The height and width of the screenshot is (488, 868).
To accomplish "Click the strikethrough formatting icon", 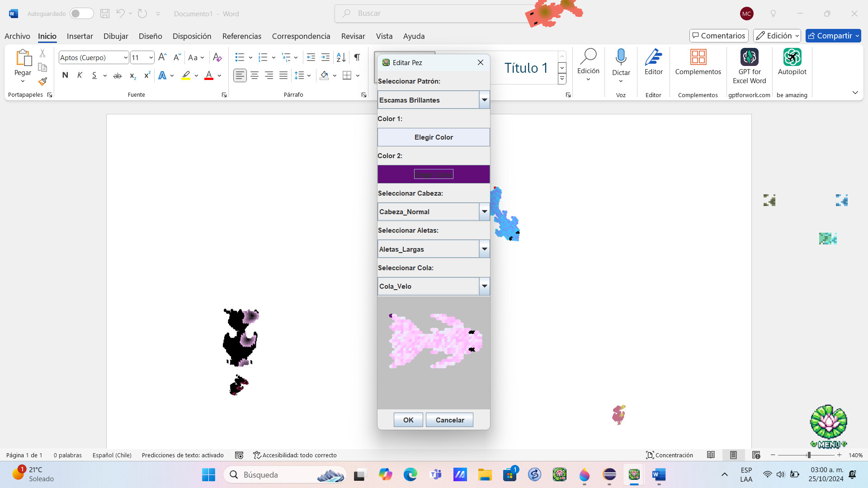I will (118, 75).
